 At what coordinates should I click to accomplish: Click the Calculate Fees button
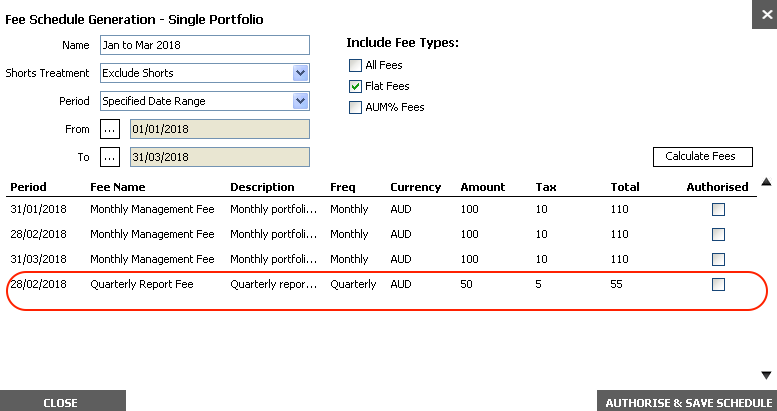[x=702, y=157]
